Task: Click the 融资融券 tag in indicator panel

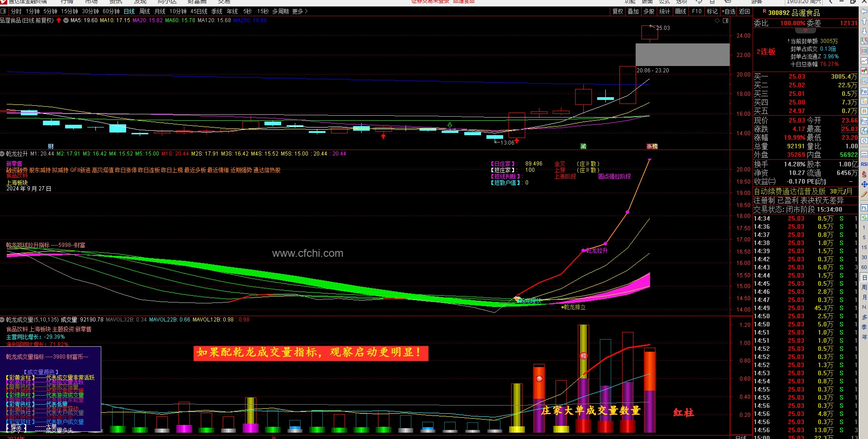Action: click(x=17, y=170)
